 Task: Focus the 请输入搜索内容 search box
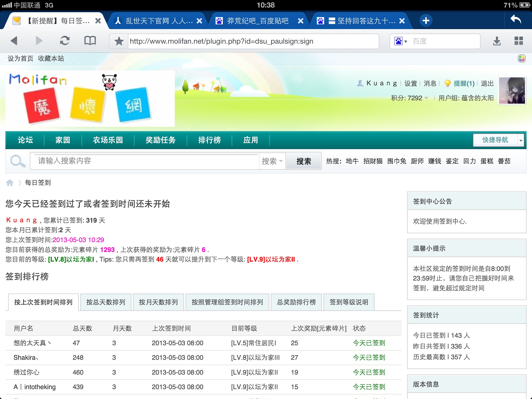144,161
